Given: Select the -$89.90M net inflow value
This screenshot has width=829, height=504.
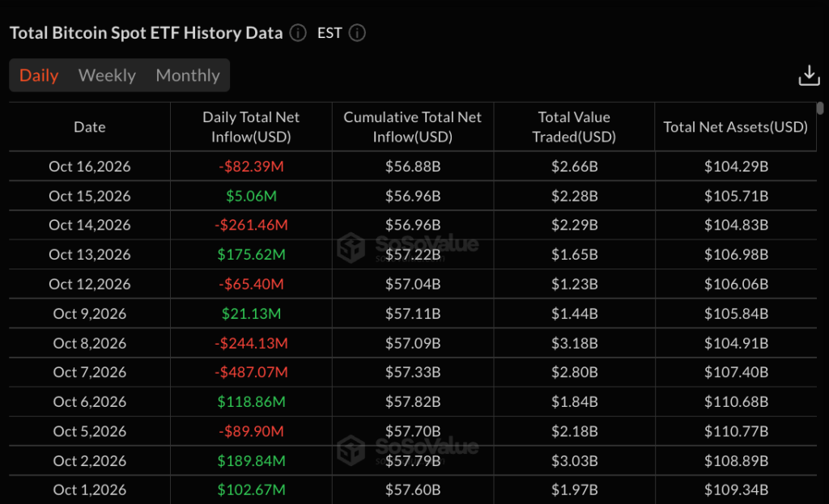Looking at the screenshot, I should point(251,432).
